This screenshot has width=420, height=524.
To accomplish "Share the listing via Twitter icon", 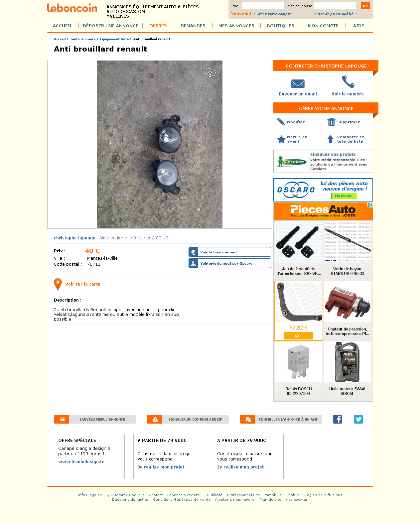I will pos(358,419).
